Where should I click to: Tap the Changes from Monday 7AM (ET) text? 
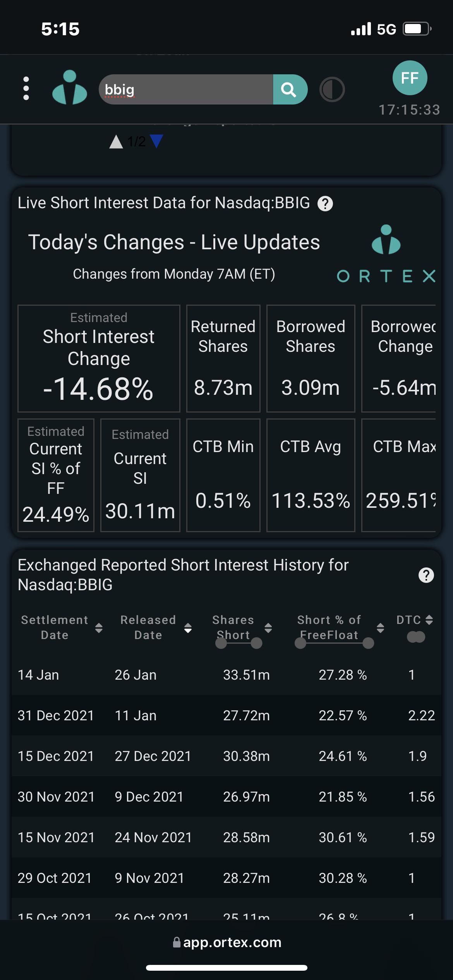(174, 274)
